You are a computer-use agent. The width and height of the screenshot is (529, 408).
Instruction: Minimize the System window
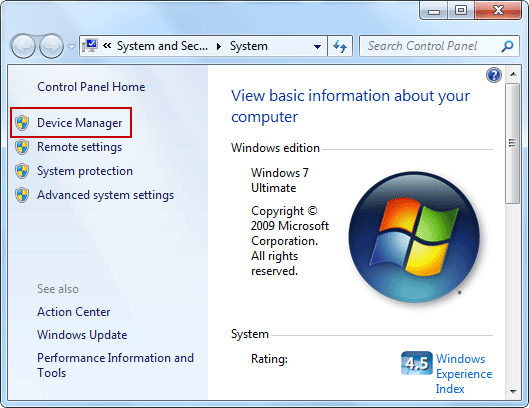pos(434,11)
